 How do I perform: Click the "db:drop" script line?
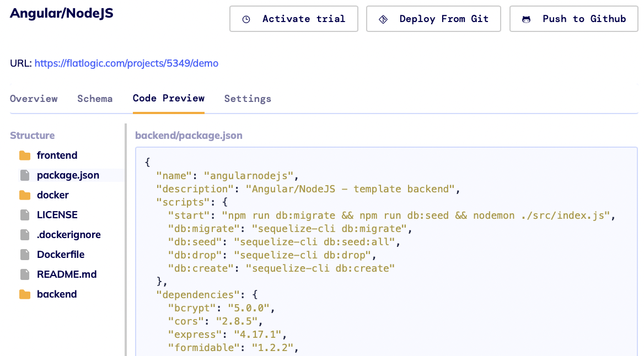(272, 255)
